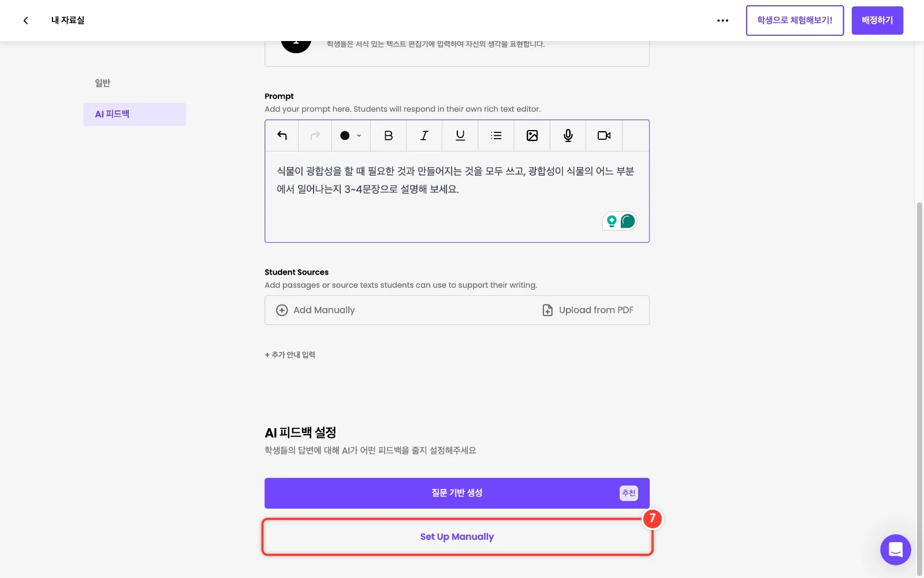Toggle italic formatting
The width and height of the screenshot is (924, 578).
coord(424,135)
